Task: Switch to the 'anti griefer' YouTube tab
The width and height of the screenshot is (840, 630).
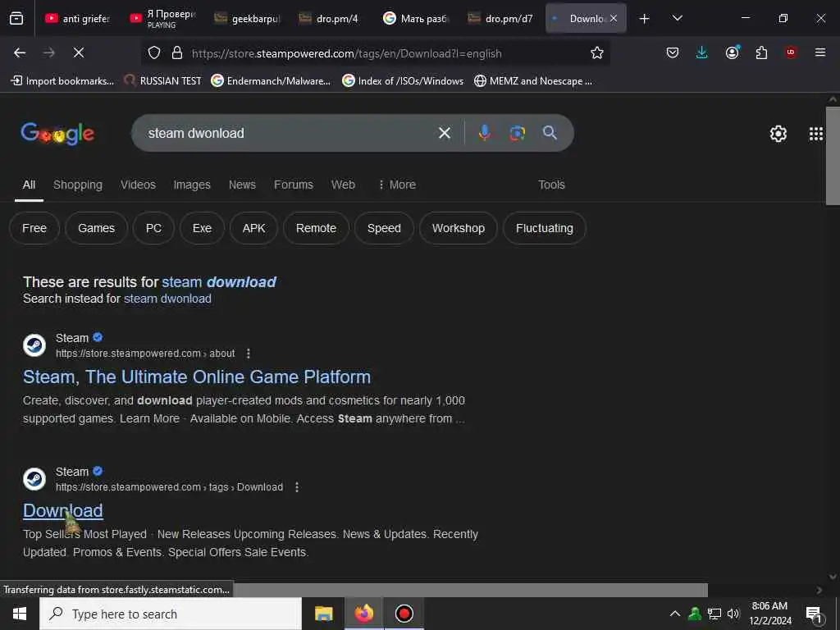Action: 78,18
